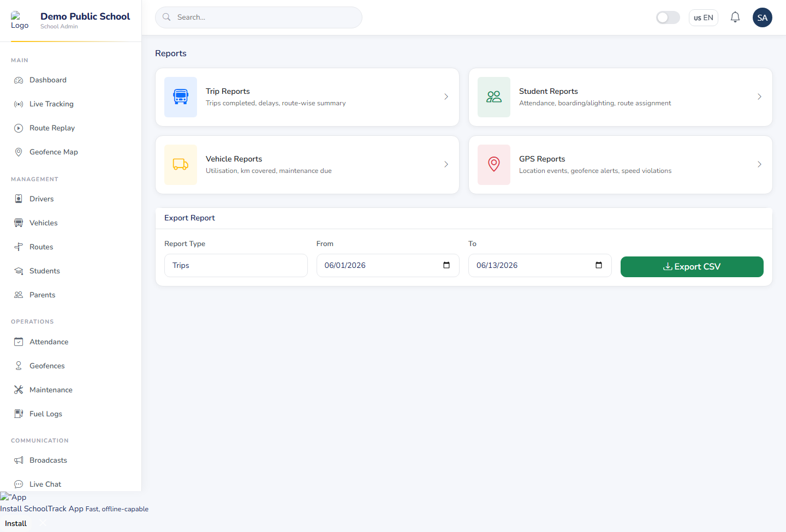Open Students in the sidebar
This screenshot has width=786, height=532.
click(x=70, y=271)
